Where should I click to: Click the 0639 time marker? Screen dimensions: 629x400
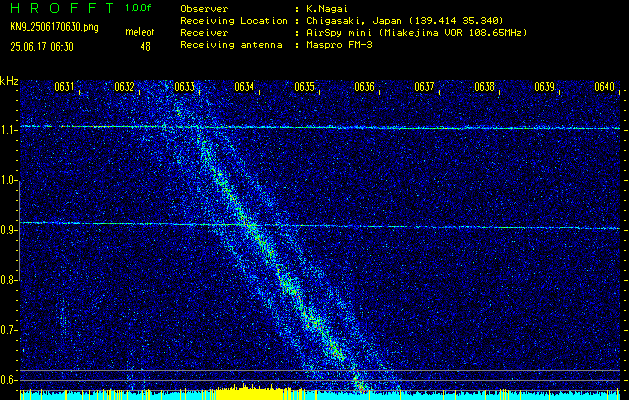click(544, 87)
